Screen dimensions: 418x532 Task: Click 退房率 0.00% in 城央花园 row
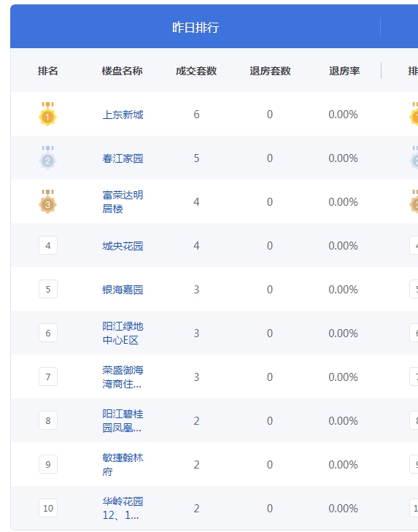pyautogui.click(x=343, y=246)
